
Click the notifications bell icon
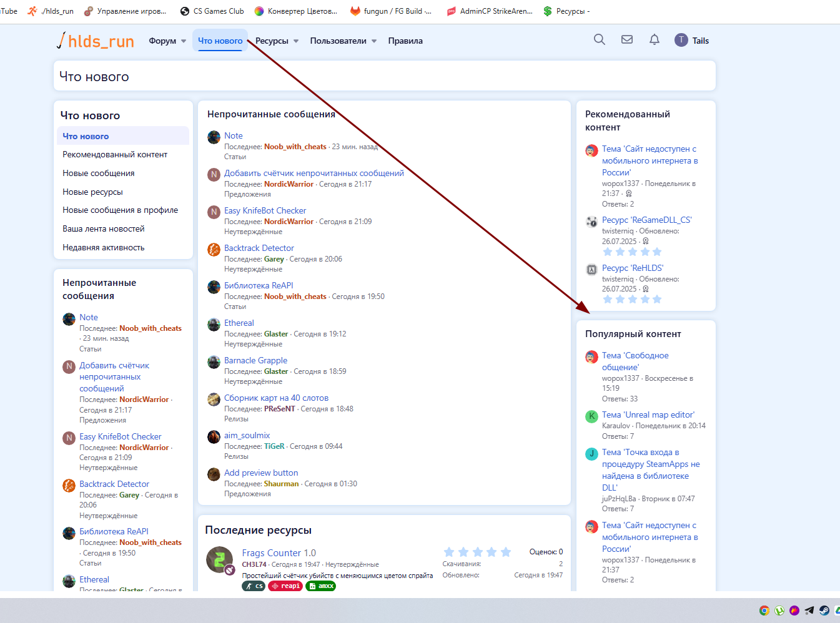click(654, 40)
